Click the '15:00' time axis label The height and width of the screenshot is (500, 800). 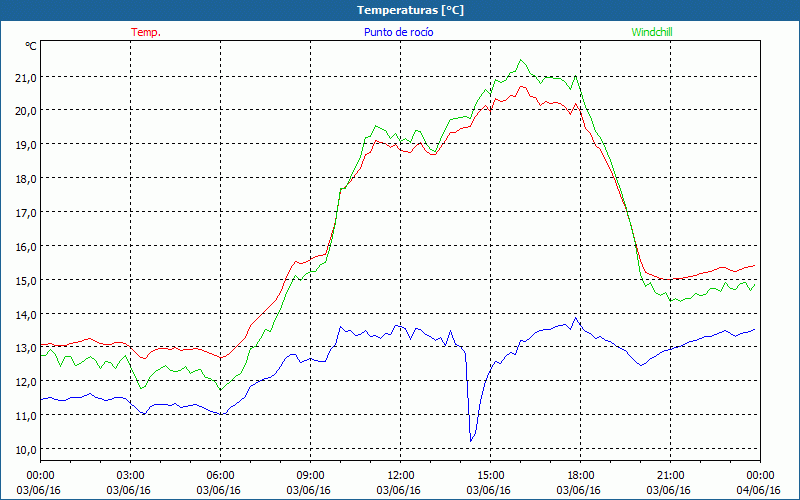[x=490, y=476]
